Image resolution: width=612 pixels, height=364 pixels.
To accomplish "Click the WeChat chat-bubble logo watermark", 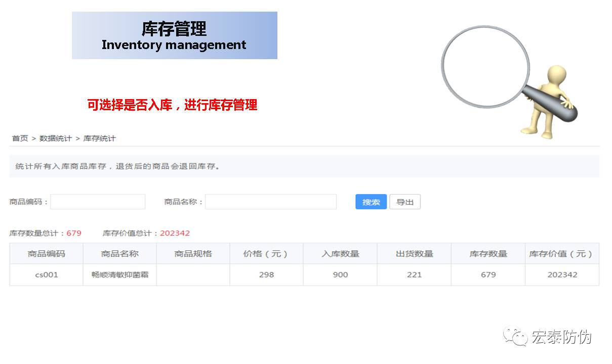I will click(x=516, y=336).
